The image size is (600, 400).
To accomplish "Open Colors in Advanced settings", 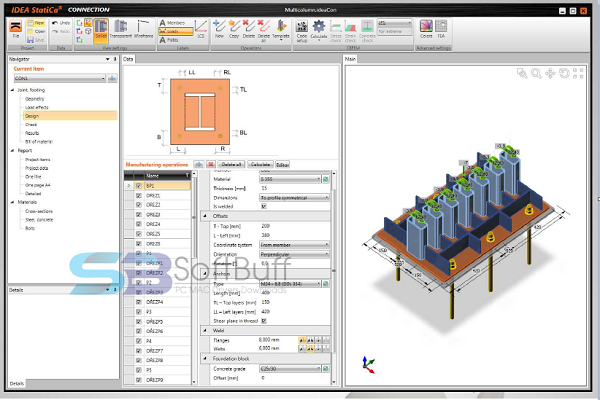I will click(426, 30).
